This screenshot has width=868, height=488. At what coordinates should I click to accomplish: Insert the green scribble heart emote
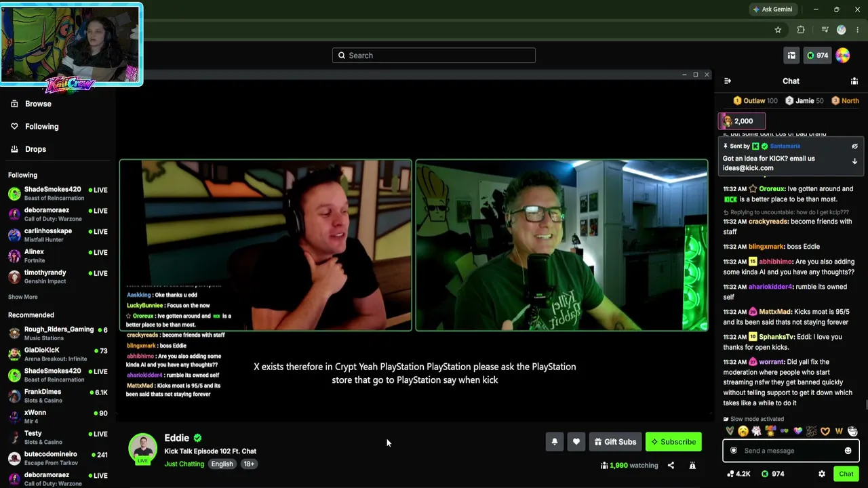click(730, 431)
